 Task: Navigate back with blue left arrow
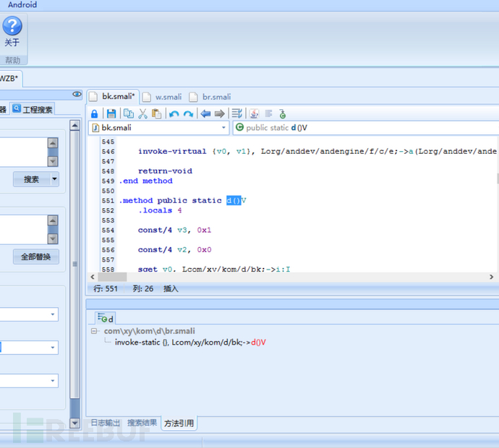[205, 113]
